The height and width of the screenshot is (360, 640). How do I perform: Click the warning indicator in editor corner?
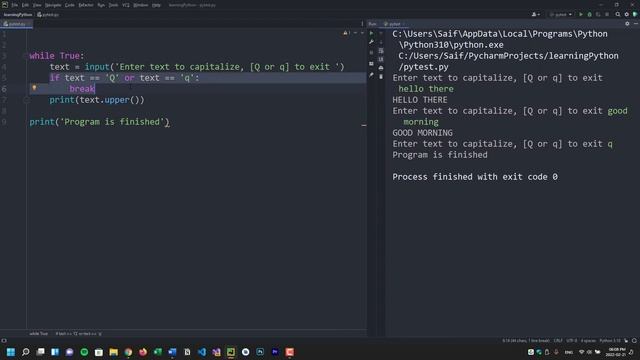pos(347,33)
